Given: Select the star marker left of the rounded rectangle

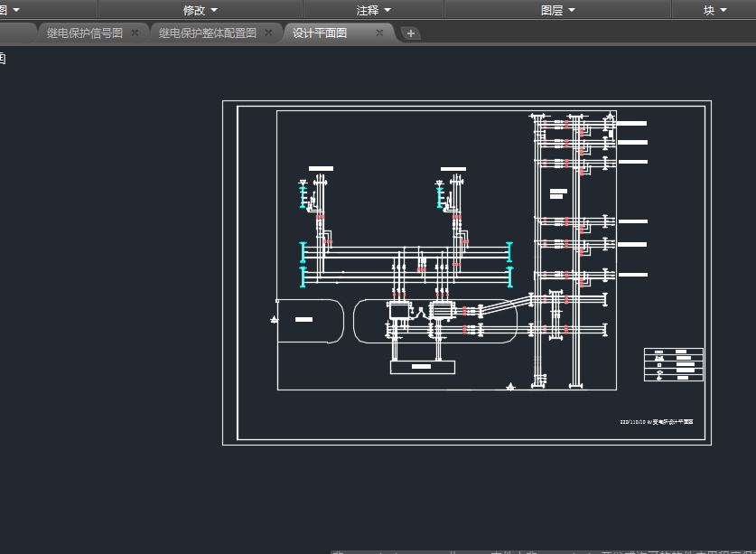Looking at the screenshot, I should point(275,318).
